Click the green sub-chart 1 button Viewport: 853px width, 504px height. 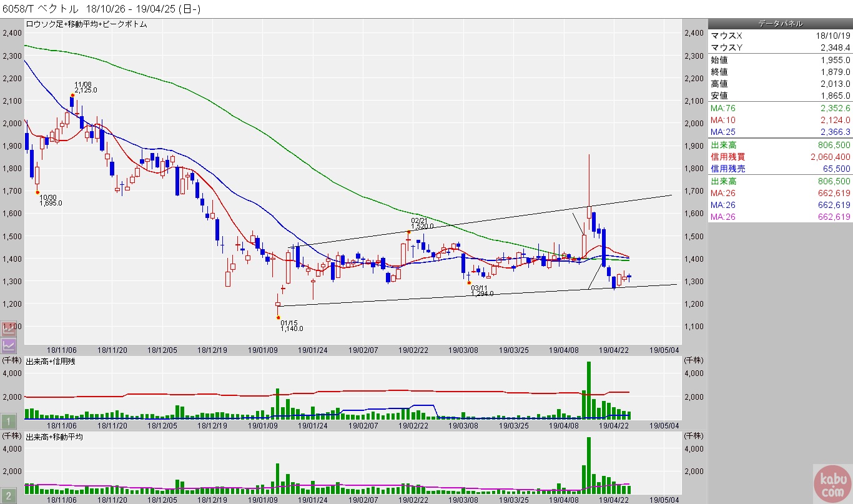click(x=9, y=421)
